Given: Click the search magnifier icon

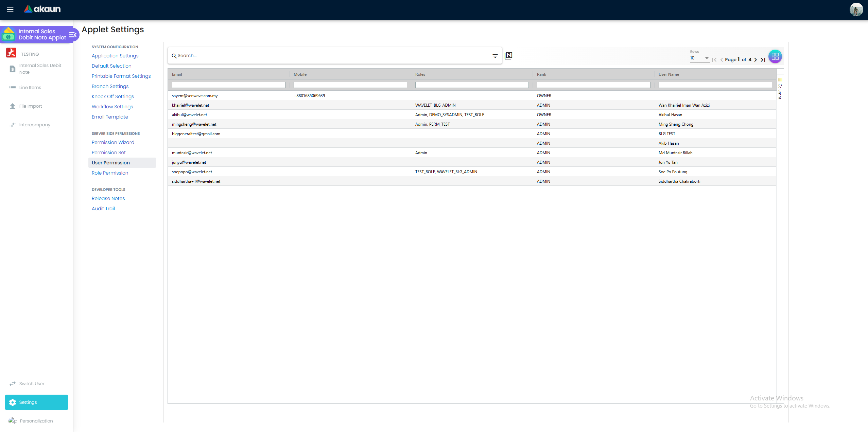Looking at the screenshot, I should (x=174, y=56).
